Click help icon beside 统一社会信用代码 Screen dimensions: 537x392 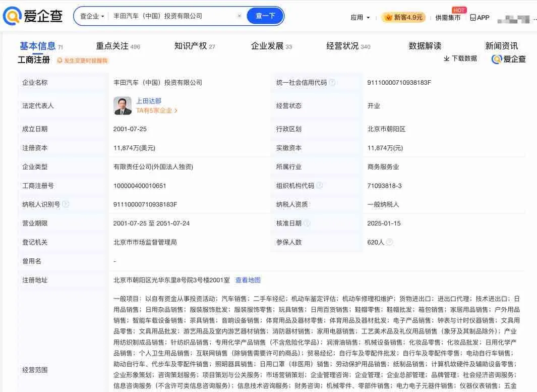coord(332,83)
